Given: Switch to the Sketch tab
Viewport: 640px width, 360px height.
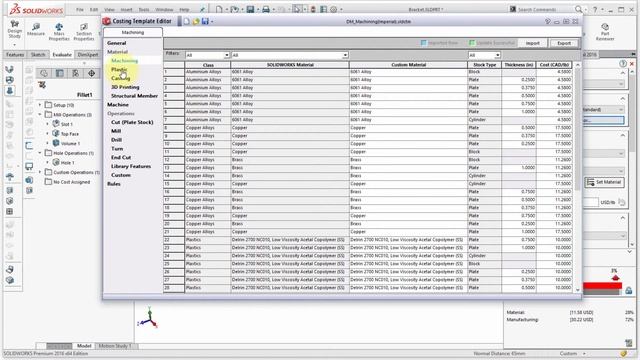Looking at the screenshot, I should [38, 55].
